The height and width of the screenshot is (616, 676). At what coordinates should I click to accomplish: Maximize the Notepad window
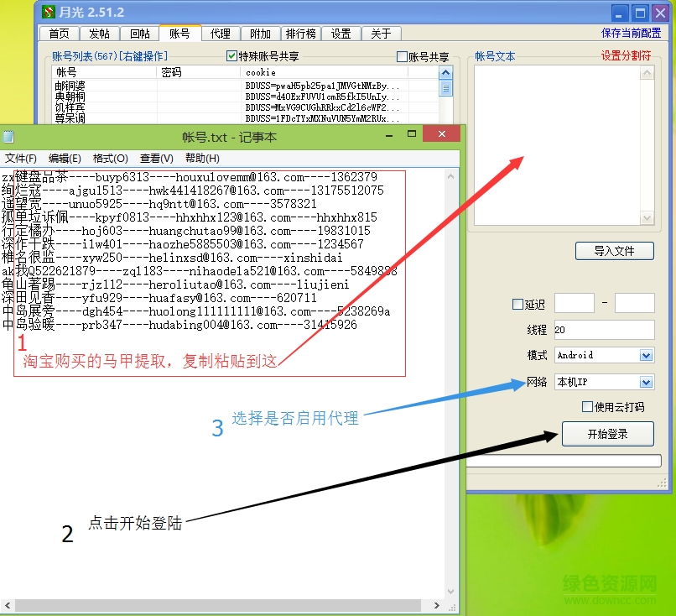tap(412, 134)
